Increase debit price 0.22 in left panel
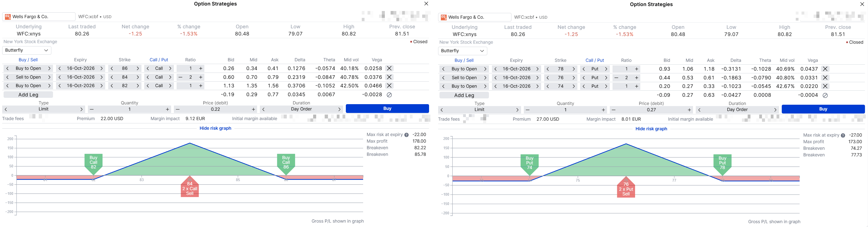The width and height of the screenshot is (868, 227). [253, 109]
